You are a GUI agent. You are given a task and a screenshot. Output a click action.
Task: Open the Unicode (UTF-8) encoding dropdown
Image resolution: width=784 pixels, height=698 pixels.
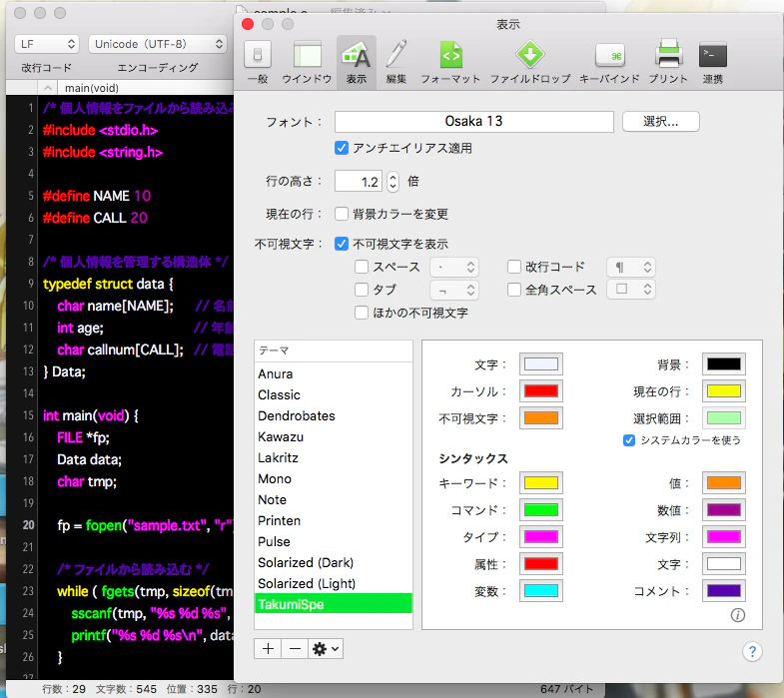tap(158, 44)
